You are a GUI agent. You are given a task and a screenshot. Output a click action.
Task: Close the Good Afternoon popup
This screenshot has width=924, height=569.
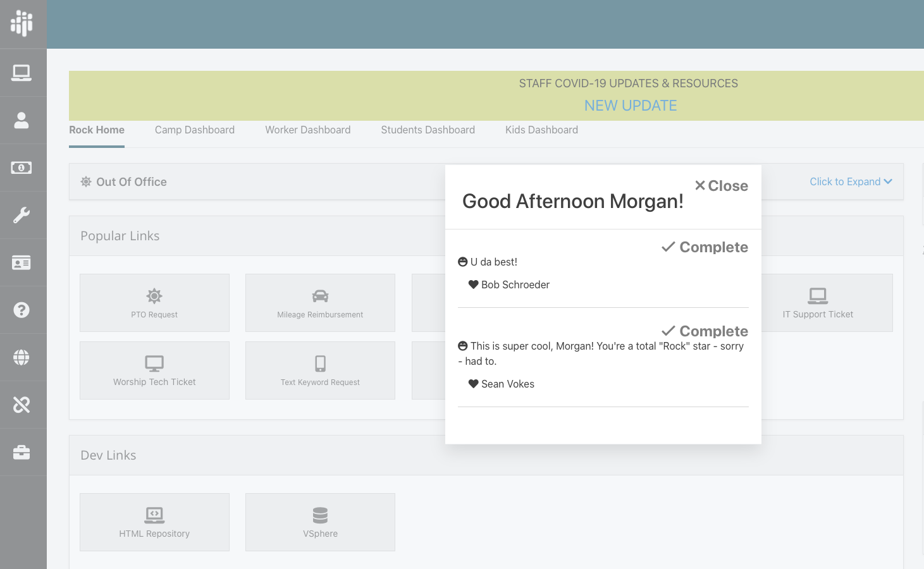pyautogui.click(x=721, y=186)
